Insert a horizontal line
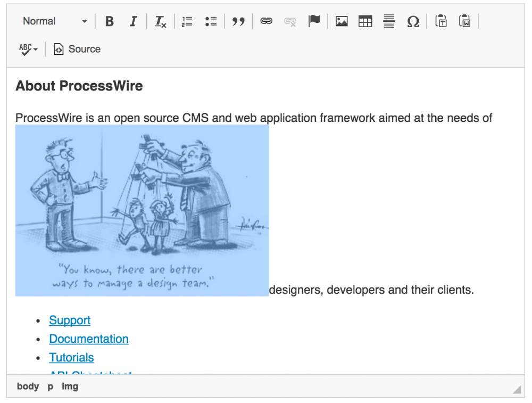Image resolution: width=532 pixels, height=403 pixels. coord(389,21)
